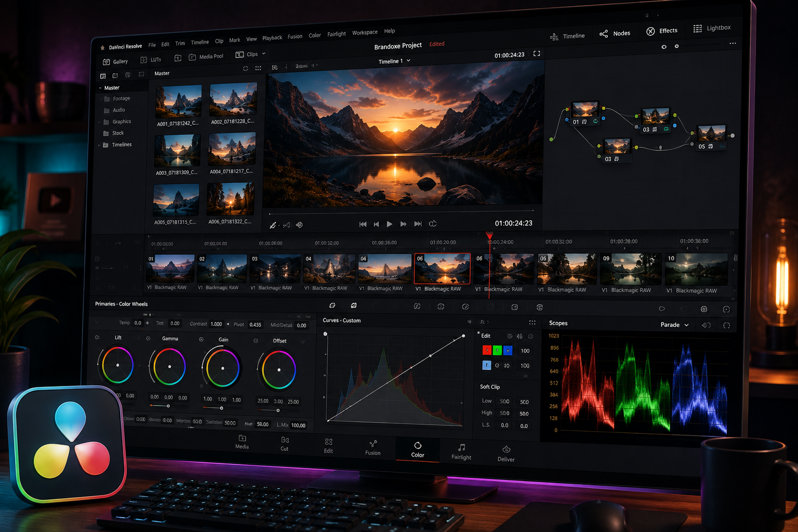Select the Graphics bin

pos(117,122)
